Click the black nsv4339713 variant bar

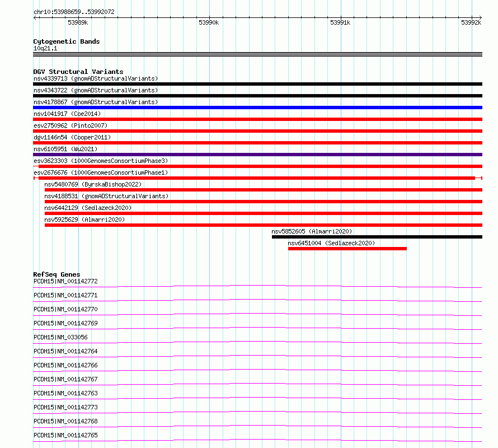(x=257, y=84)
